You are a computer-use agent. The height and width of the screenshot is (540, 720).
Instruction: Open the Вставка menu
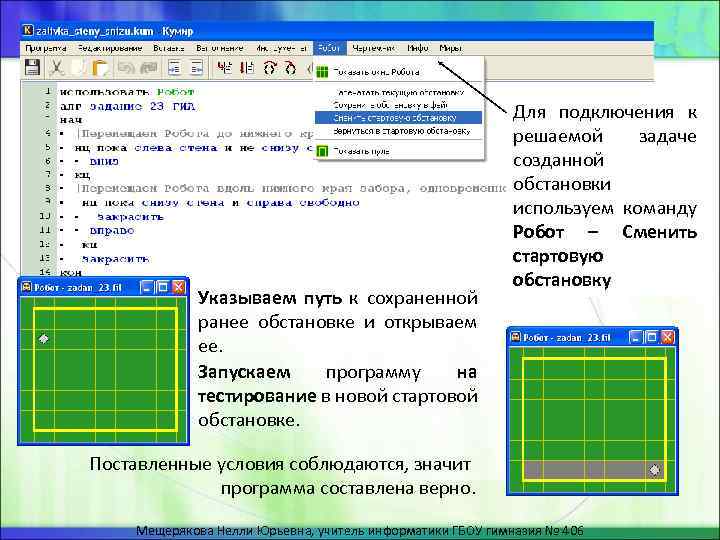(169, 48)
